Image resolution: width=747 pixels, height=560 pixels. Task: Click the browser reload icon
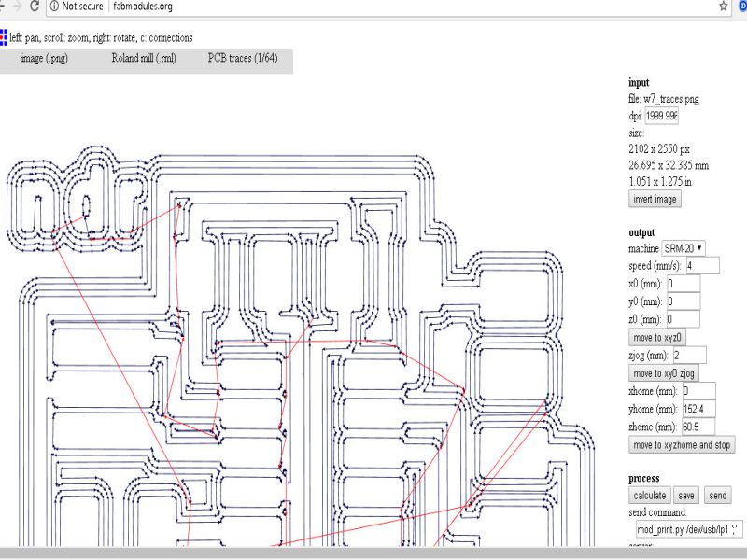[34, 7]
